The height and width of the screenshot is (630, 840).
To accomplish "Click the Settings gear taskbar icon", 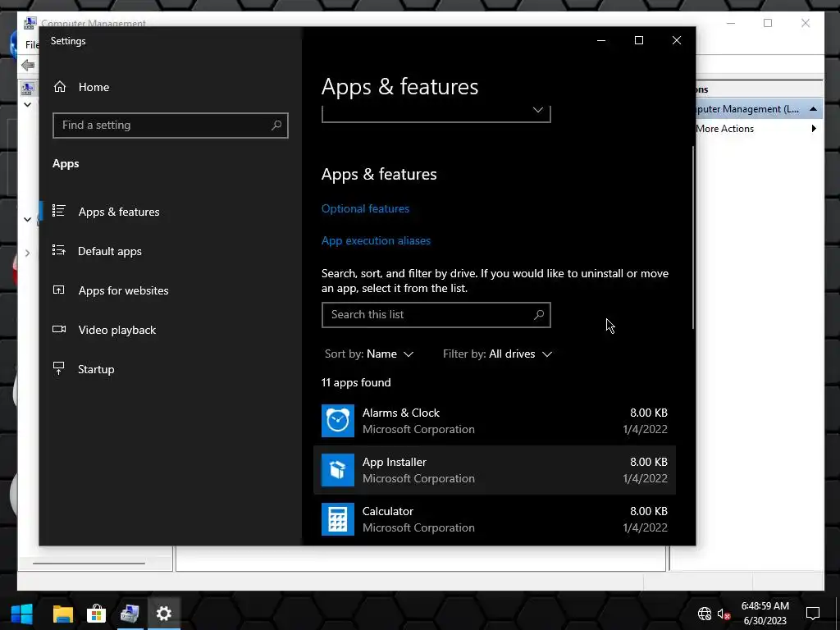I will 163,614.
